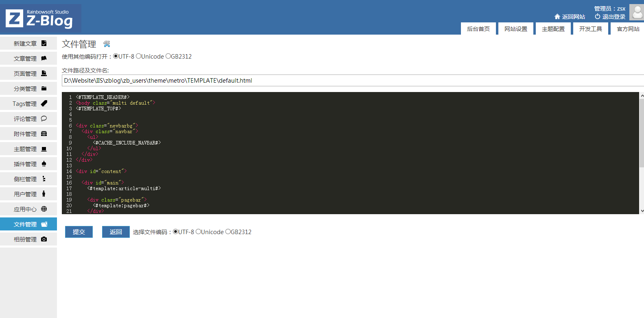Image resolution: width=644 pixels, height=318 pixels.
Task: Click the 返回网站 link
Action: coord(574,17)
